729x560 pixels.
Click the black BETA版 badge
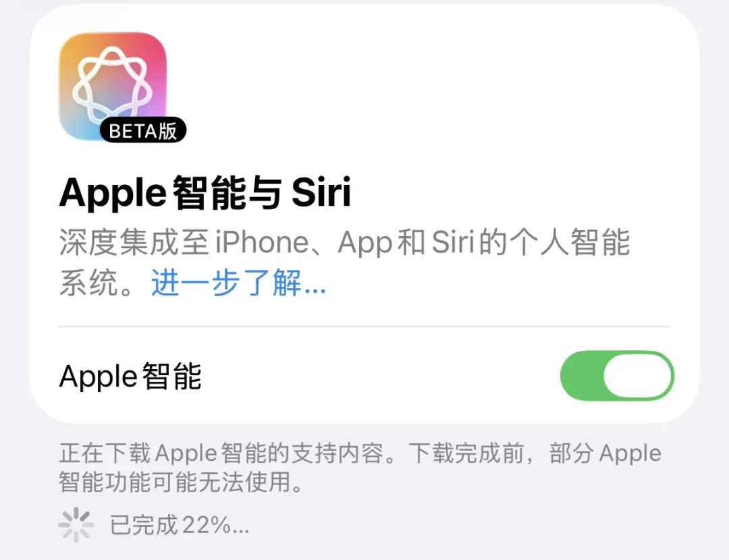[143, 130]
